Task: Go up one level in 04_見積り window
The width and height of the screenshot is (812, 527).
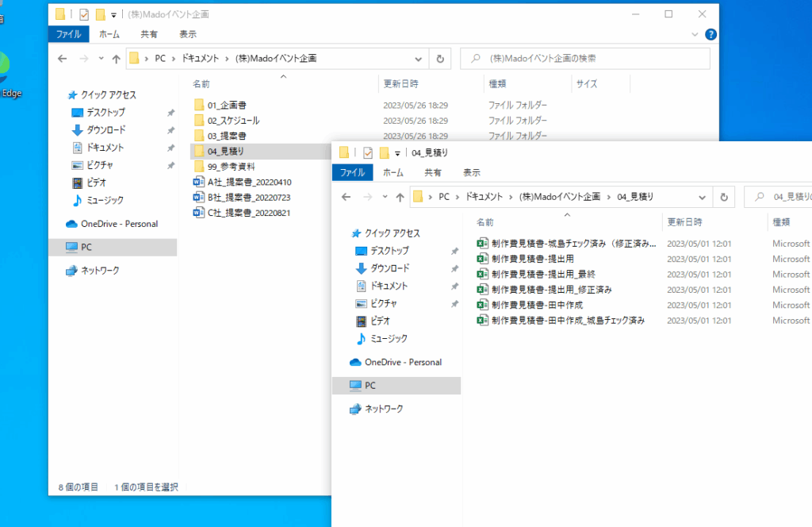Action: tap(400, 197)
